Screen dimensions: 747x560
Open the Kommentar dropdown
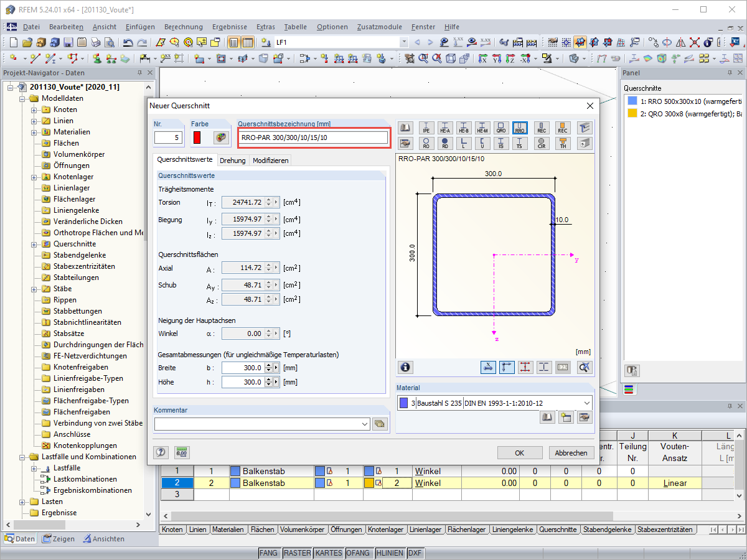365,424
